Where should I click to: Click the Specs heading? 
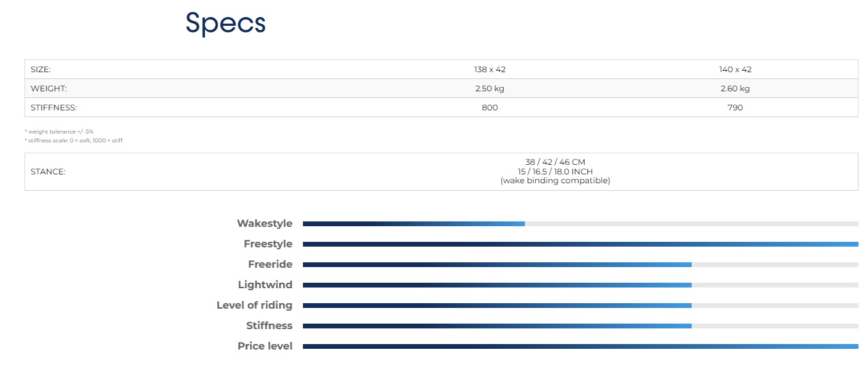point(225,23)
